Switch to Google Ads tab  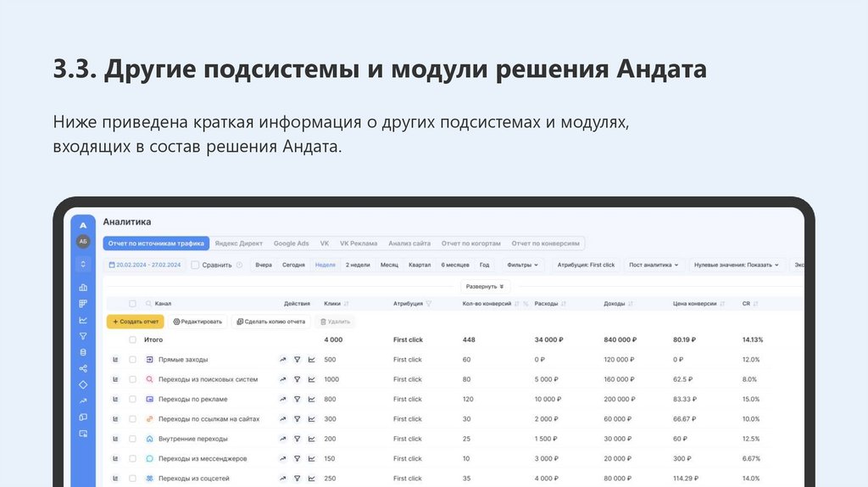[292, 243]
